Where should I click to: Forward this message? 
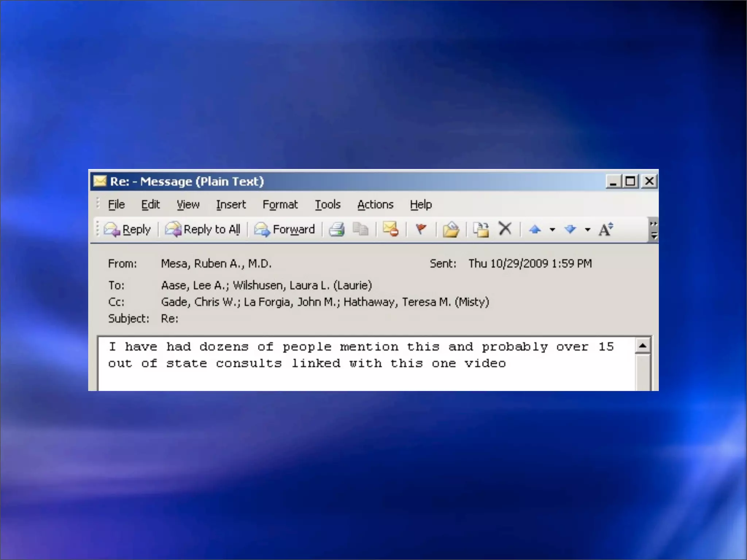click(x=285, y=229)
